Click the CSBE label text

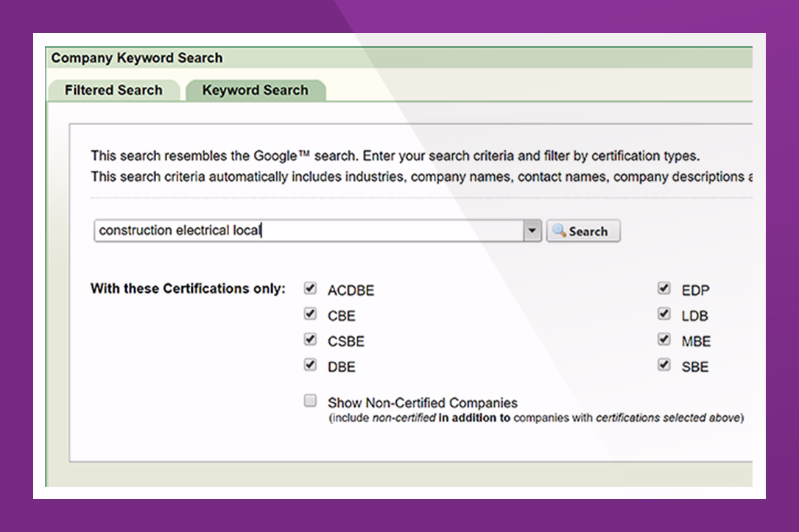coord(346,341)
